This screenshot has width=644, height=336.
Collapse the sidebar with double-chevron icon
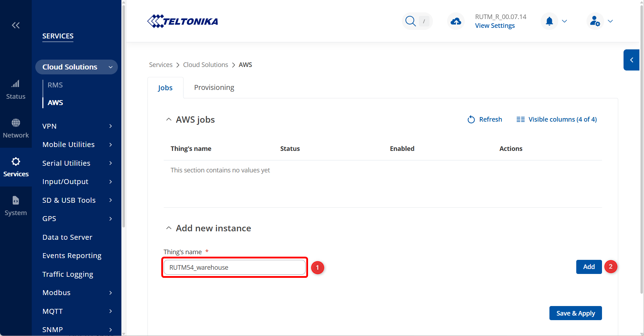pyautogui.click(x=16, y=25)
